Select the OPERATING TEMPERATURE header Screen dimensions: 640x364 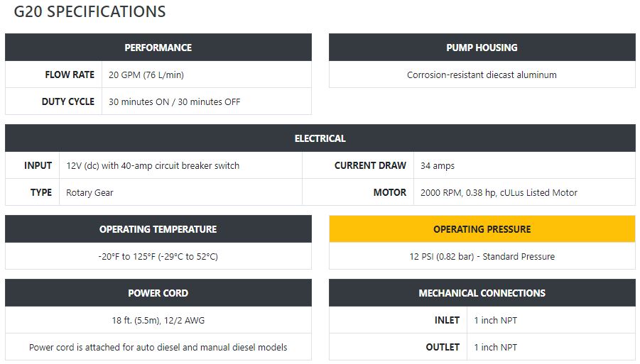[158, 229]
